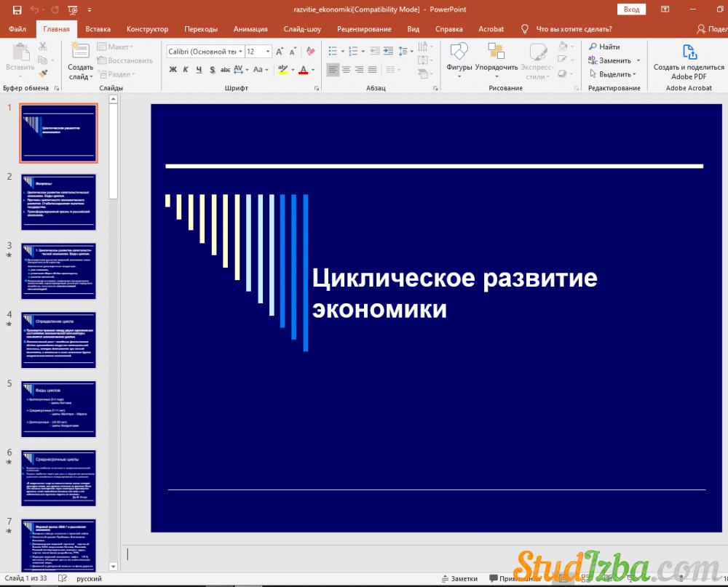Switch to the Конструктор tab
This screenshot has height=587, width=728.
pyautogui.click(x=147, y=29)
